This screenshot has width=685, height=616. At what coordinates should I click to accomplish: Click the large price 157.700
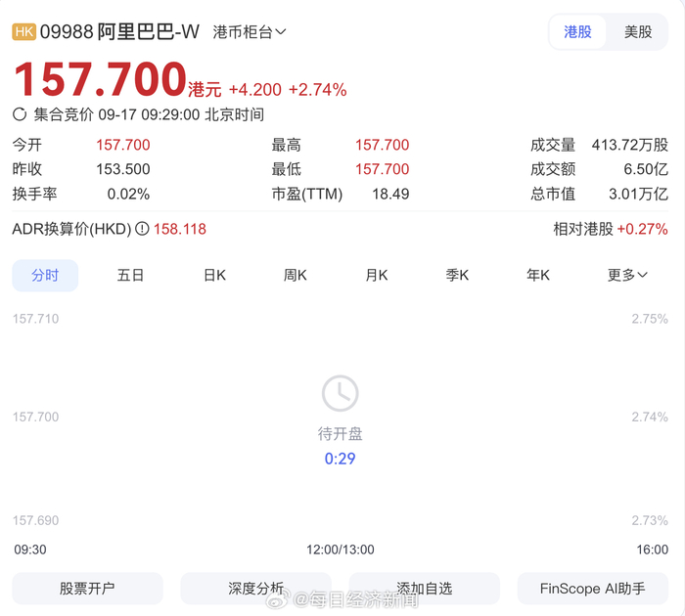click(100, 79)
